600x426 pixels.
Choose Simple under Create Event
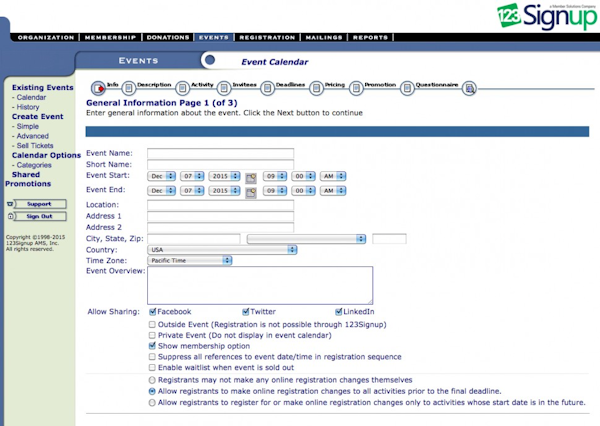tap(28, 126)
